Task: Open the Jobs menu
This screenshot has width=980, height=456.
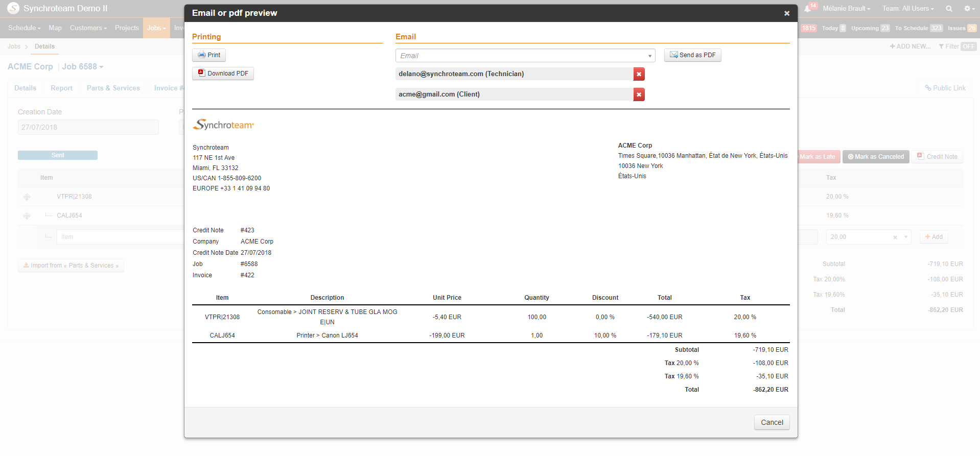Action: pos(156,28)
